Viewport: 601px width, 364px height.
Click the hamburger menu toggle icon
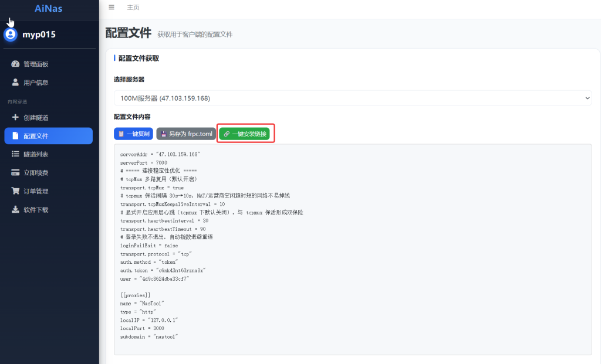[x=112, y=7]
